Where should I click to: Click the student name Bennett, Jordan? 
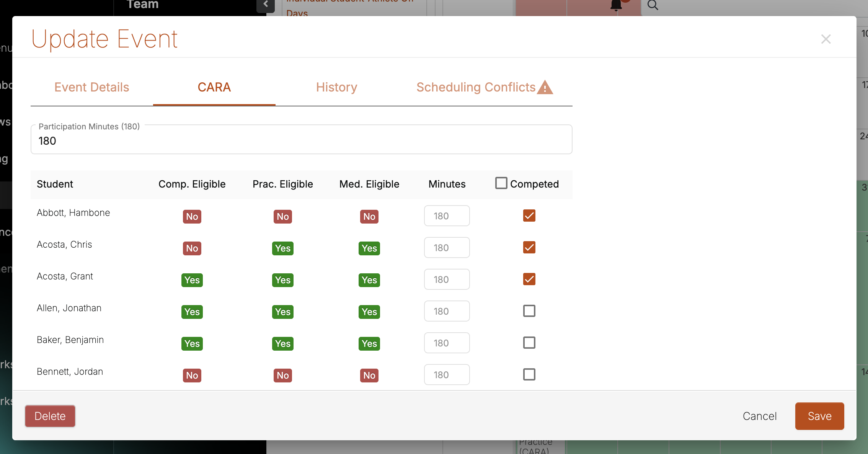70,372
